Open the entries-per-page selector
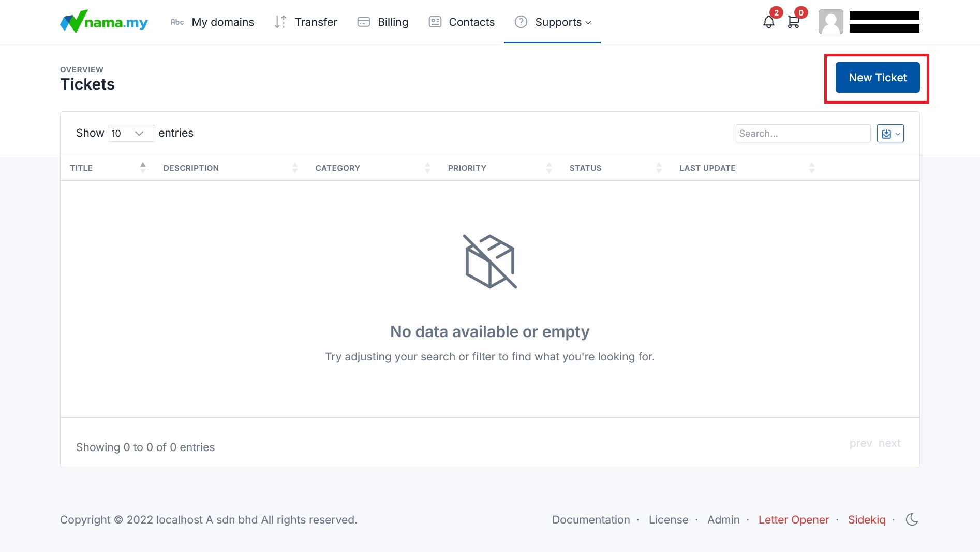 131,133
